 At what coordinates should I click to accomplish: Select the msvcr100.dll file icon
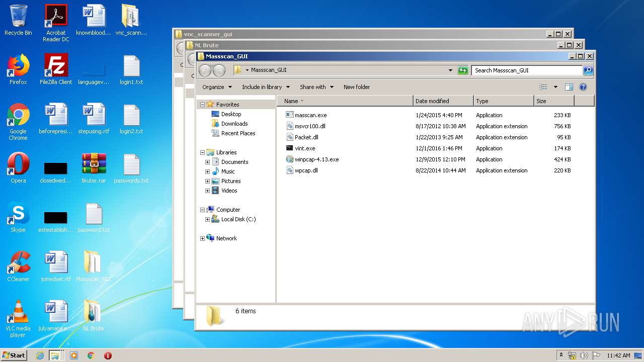tap(289, 126)
